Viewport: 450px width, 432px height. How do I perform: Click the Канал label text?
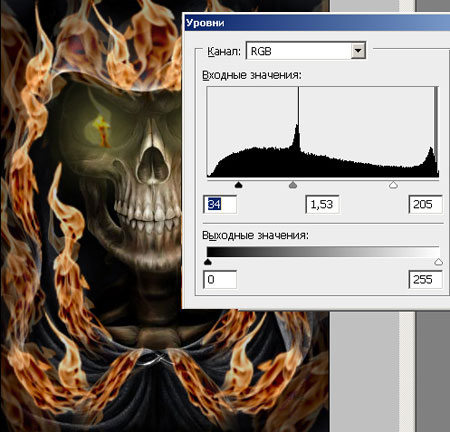click(x=224, y=51)
